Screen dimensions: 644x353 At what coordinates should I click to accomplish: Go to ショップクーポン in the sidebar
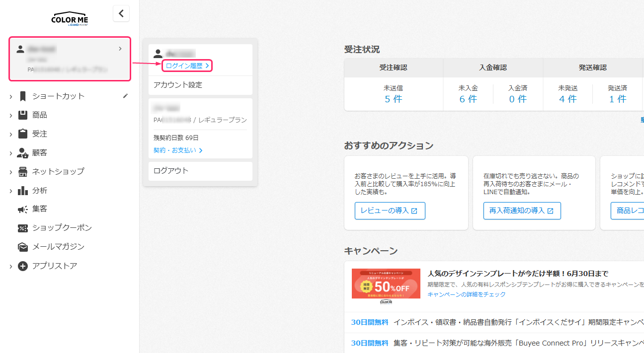(x=62, y=228)
